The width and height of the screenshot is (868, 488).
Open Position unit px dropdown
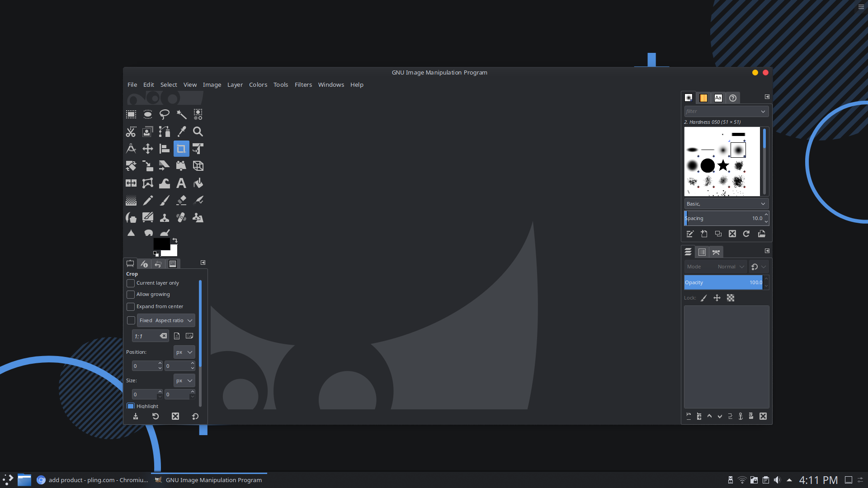pos(184,352)
